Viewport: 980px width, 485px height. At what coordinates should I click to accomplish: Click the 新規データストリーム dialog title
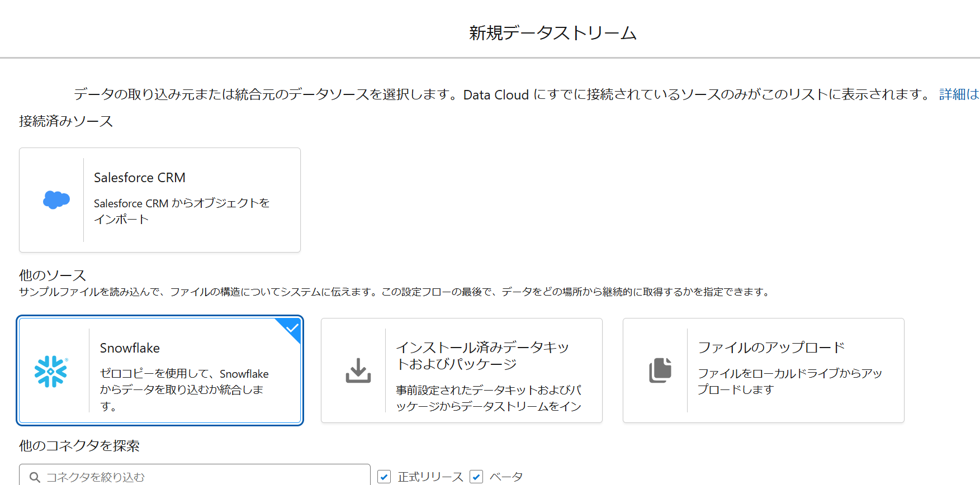(553, 33)
